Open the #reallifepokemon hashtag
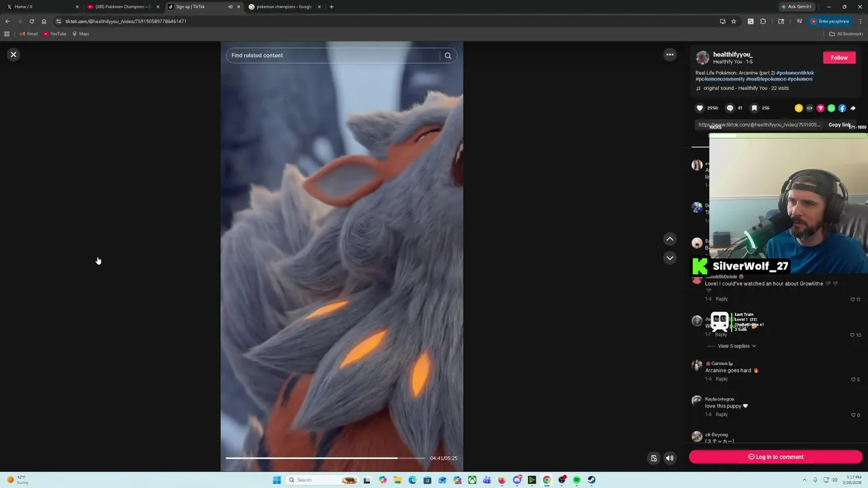 click(x=766, y=79)
